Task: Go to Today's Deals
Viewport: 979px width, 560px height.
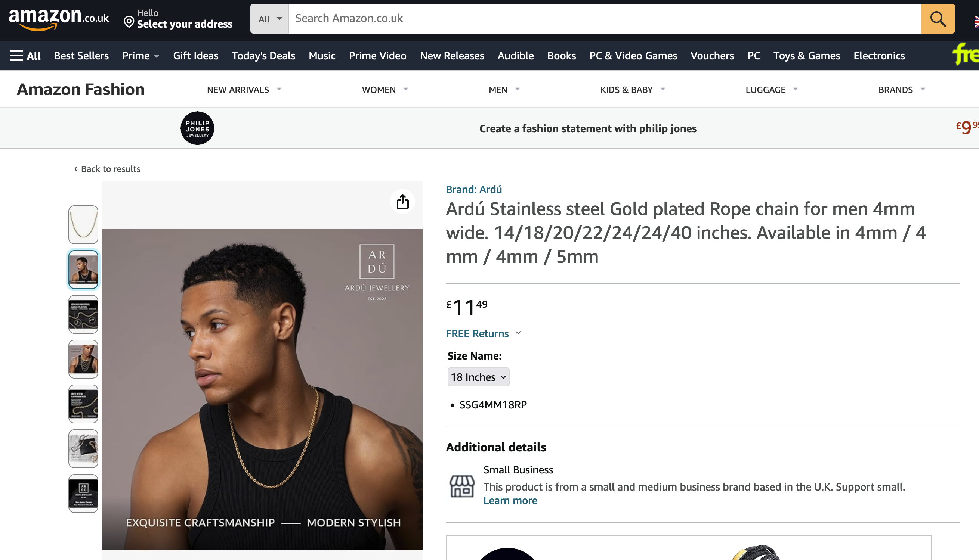Action: pos(263,56)
